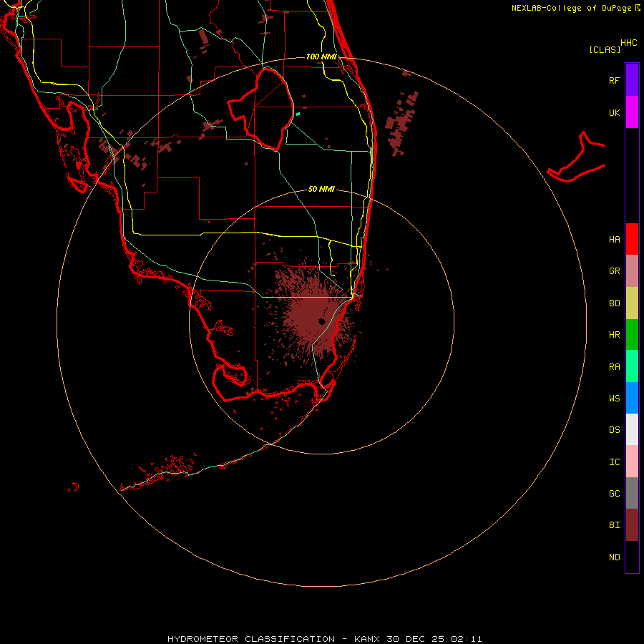Click the magenta UK color swatch

click(632, 112)
